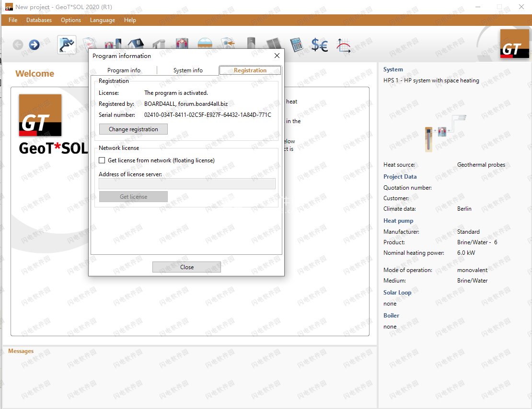Close the GeoT*SOL main window
The width and height of the screenshot is (532, 409).
[521, 7]
